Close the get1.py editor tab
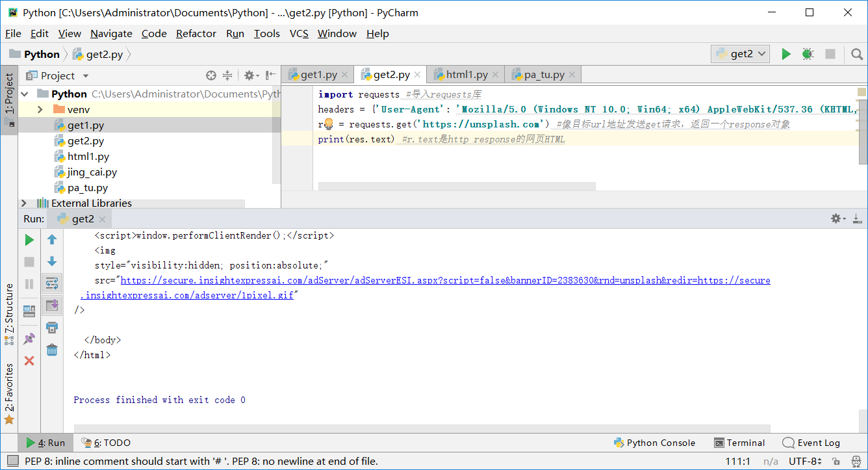868x470 pixels. 345,75
